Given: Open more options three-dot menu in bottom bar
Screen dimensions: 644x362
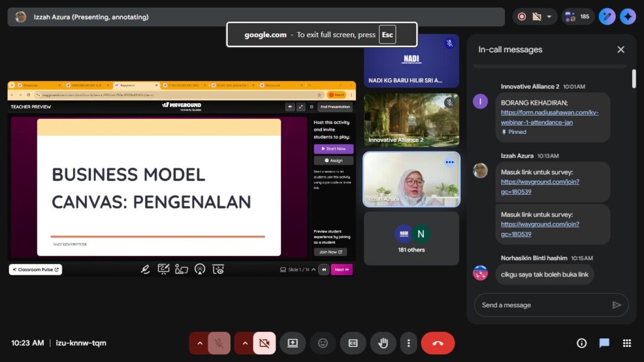Looking at the screenshot, I should (409, 343).
